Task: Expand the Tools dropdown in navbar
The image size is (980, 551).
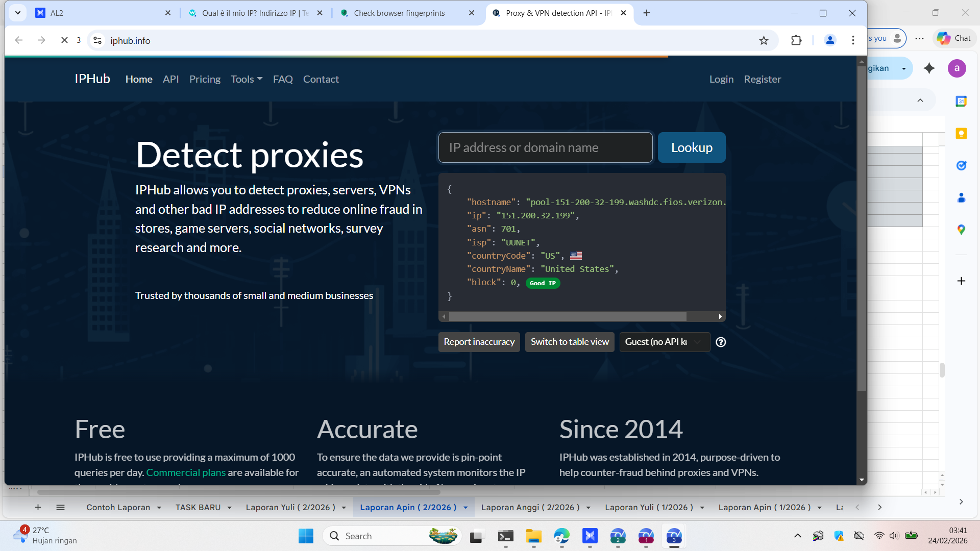Action: [x=247, y=79]
